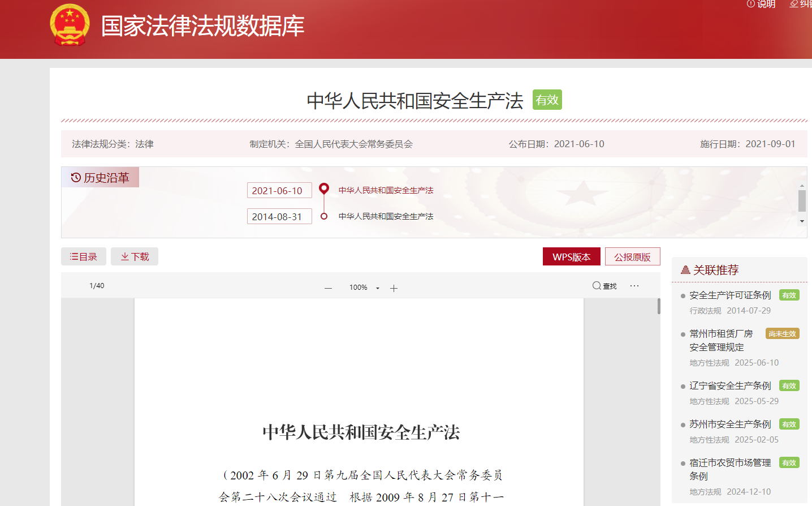The width and height of the screenshot is (812, 506).
Task: Open the three-dots more options menu
Action: (x=634, y=286)
